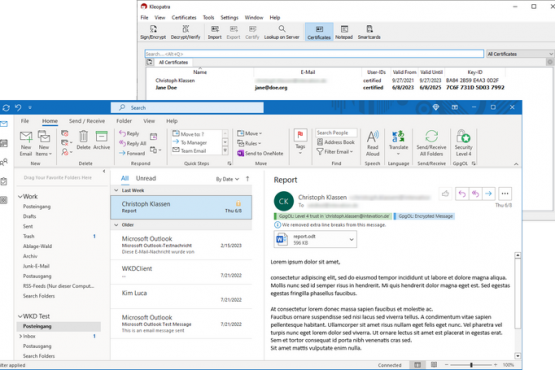Screen dimensions: 555x370
Task: Open Smartcards in Kleopatra toolbar
Action: tap(369, 32)
